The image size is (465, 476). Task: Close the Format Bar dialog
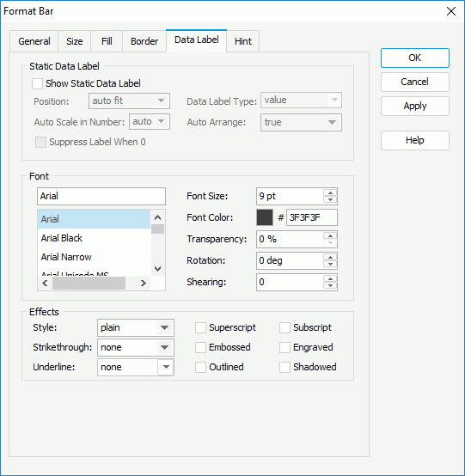(x=451, y=11)
